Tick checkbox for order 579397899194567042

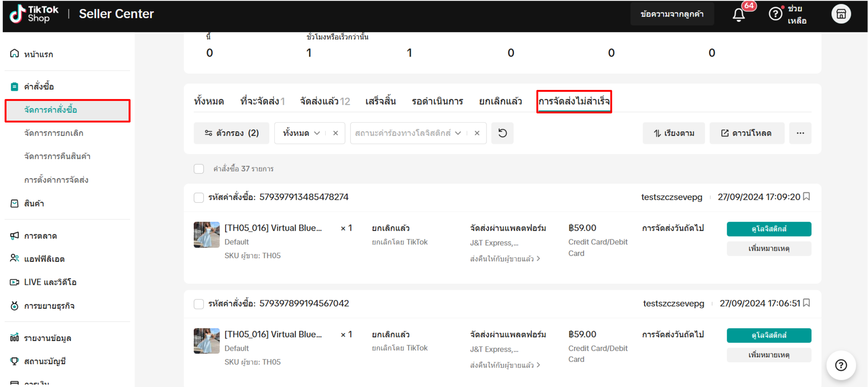point(199,303)
